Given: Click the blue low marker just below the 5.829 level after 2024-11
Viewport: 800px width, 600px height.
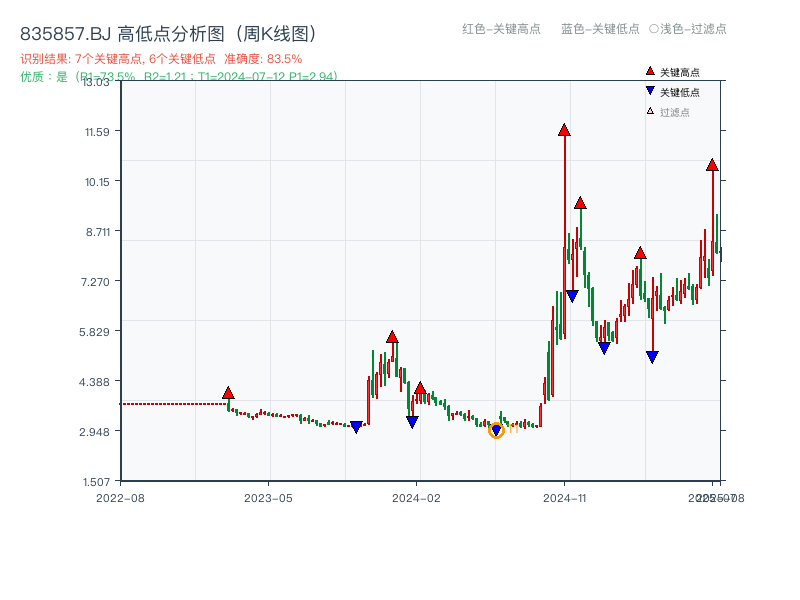Looking at the screenshot, I should point(604,348).
